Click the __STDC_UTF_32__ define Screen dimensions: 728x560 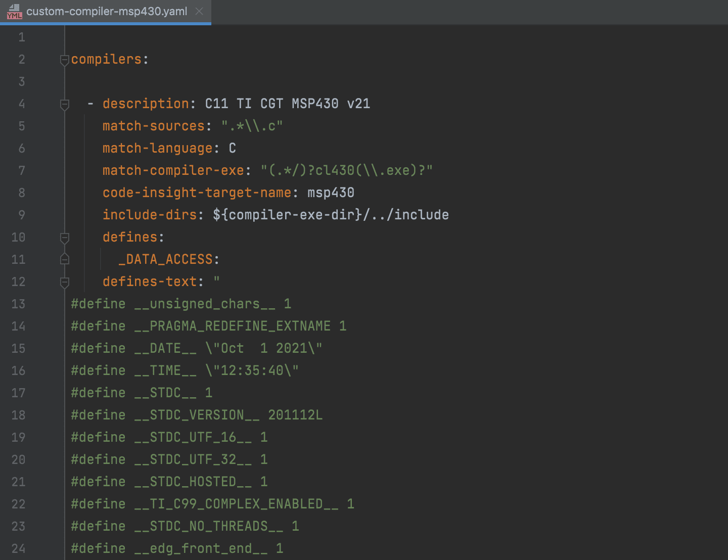[169, 459]
